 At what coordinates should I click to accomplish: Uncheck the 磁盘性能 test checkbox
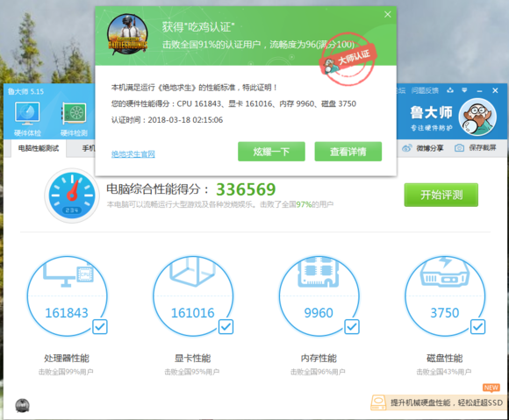(477, 326)
